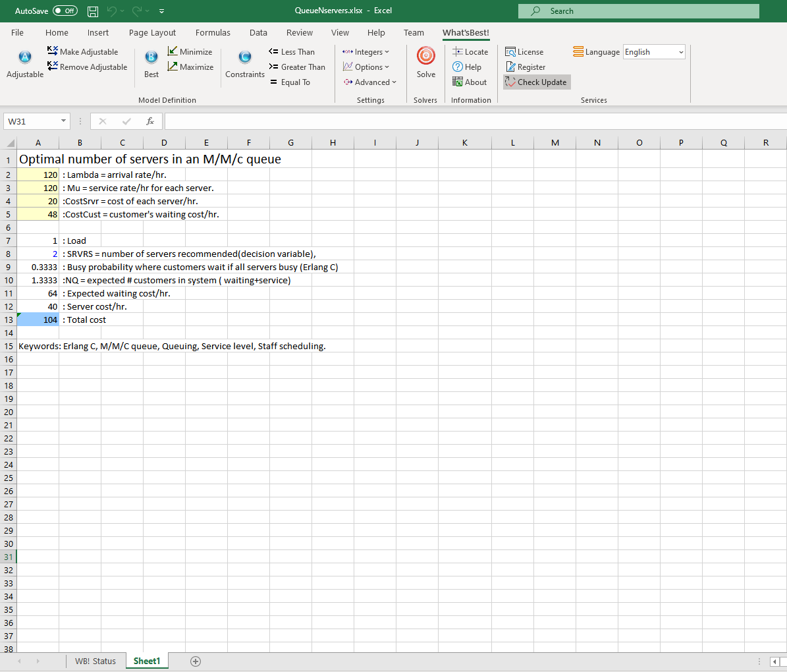Expand the Advanced settings menu
This screenshot has height=672, width=787.
coord(370,82)
